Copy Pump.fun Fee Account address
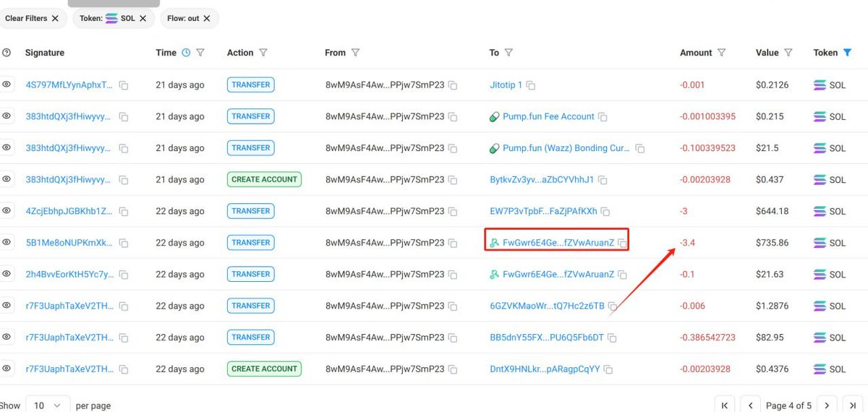The image size is (868, 412). (x=603, y=117)
